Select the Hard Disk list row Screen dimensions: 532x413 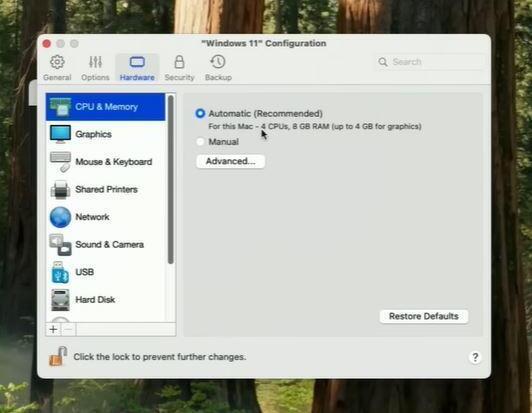tap(106, 300)
